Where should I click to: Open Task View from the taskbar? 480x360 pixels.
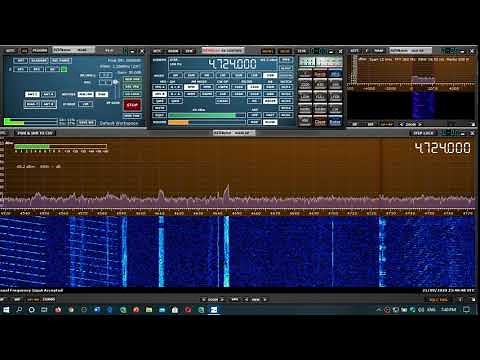(44, 310)
